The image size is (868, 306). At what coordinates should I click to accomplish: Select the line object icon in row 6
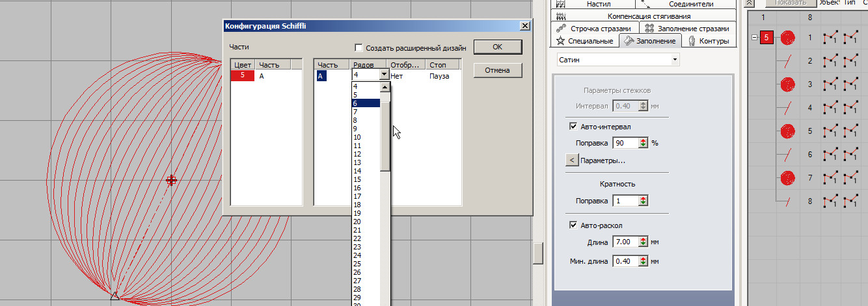click(x=787, y=155)
